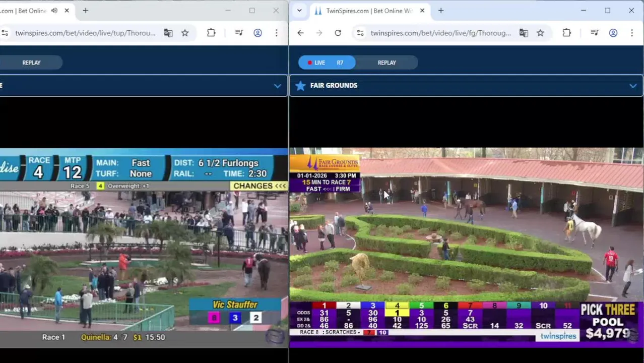Screen dimensions: 644x363
Task: Open a new tab in right browser window
Action: 440,11
